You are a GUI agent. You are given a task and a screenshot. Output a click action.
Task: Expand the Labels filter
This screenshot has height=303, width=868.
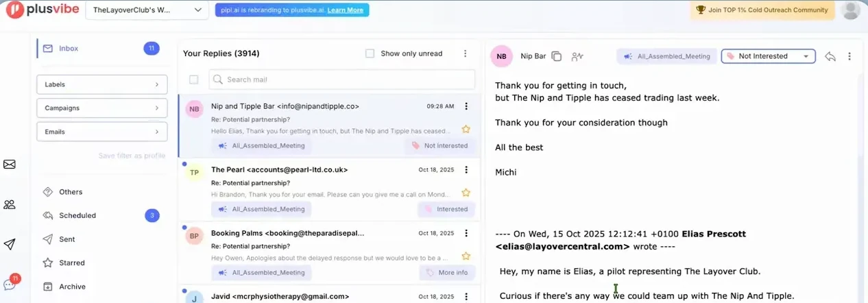[102, 84]
